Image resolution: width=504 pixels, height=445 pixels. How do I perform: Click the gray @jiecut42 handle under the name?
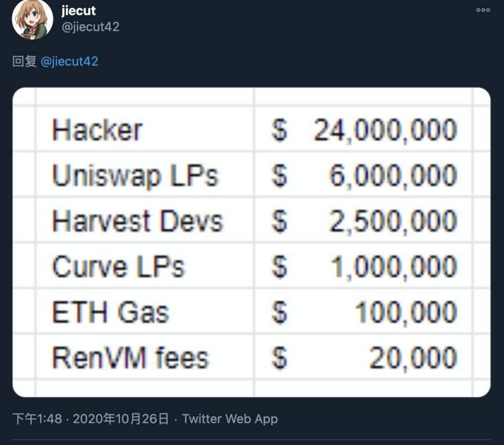click(91, 27)
